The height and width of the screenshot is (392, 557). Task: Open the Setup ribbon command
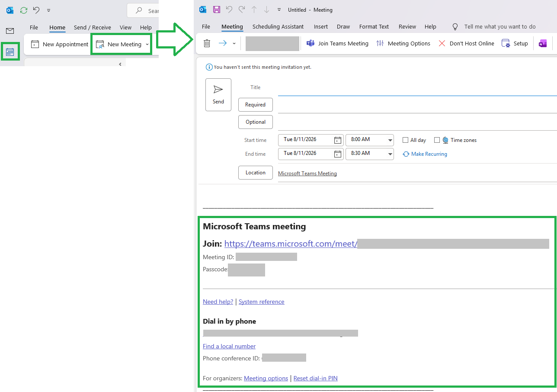(x=515, y=43)
